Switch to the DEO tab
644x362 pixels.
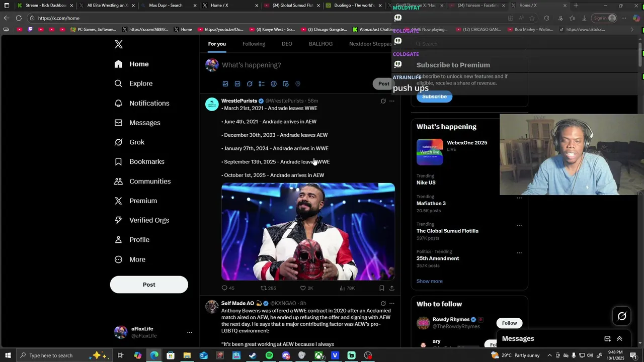(x=287, y=44)
